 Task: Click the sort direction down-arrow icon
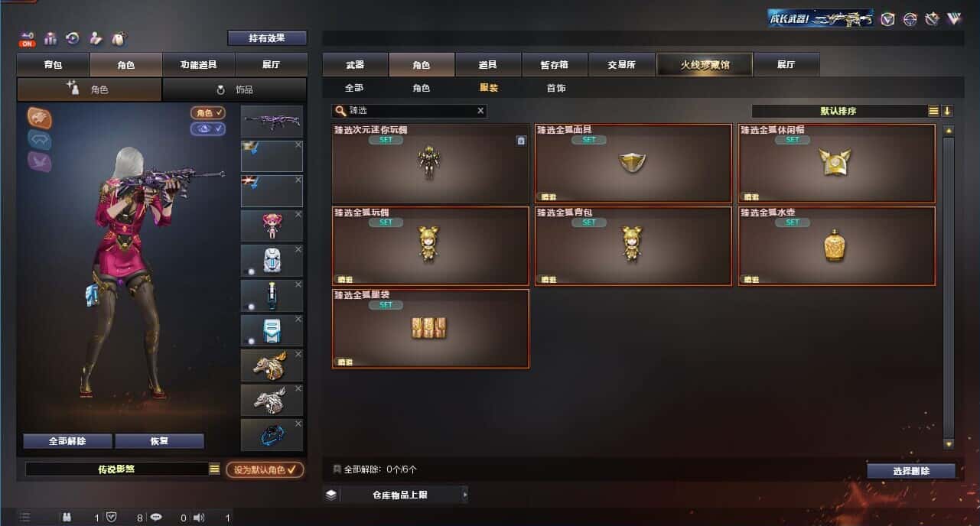pyautogui.click(x=947, y=111)
